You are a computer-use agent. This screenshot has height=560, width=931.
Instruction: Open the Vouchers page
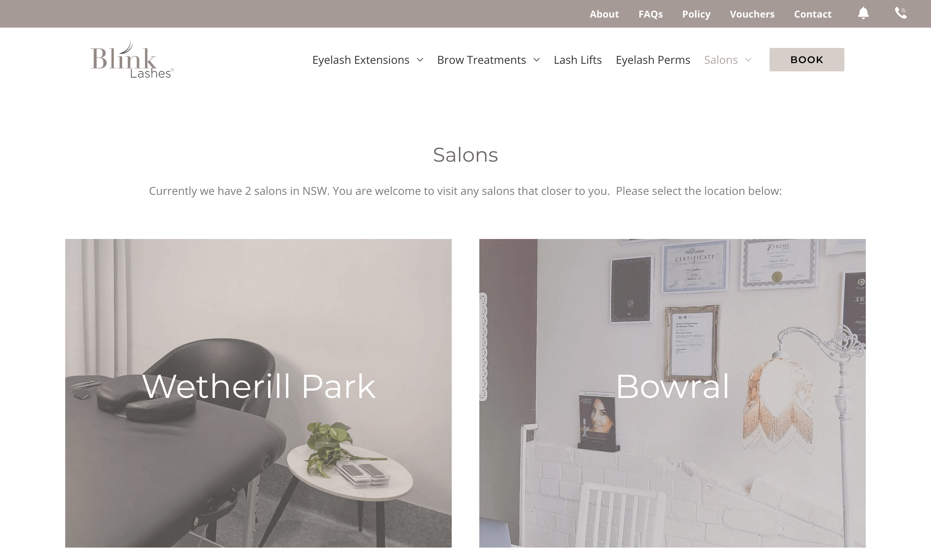click(752, 14)
